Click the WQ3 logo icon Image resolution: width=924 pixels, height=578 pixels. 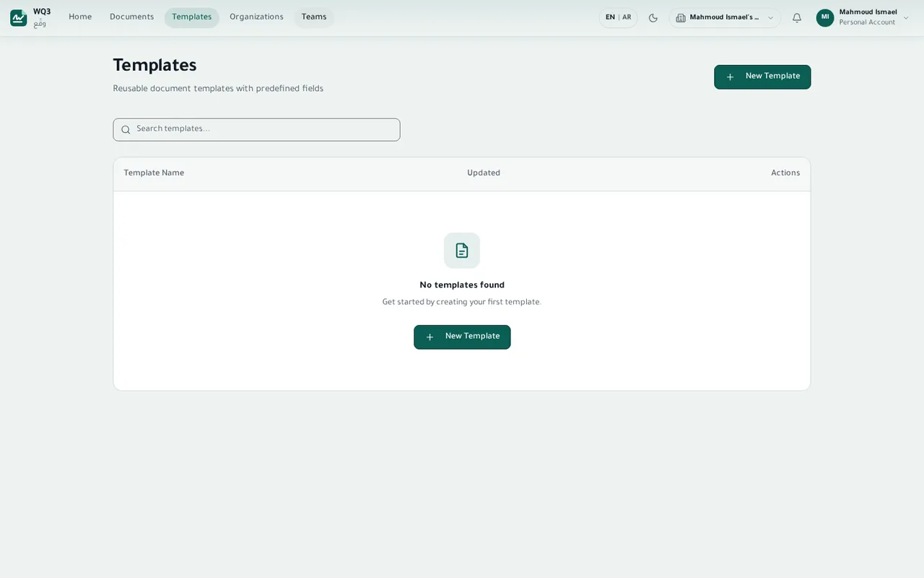pyautogui.click(x=19, y=17)
